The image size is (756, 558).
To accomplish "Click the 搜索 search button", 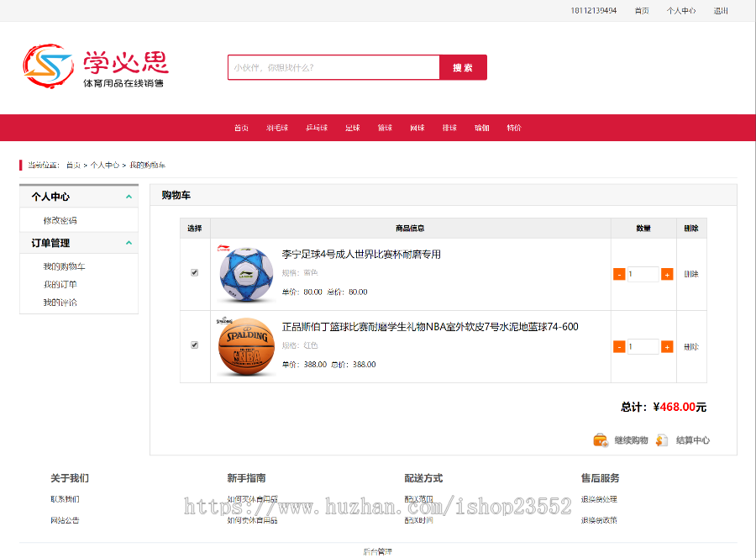I will tap(463, 67).
